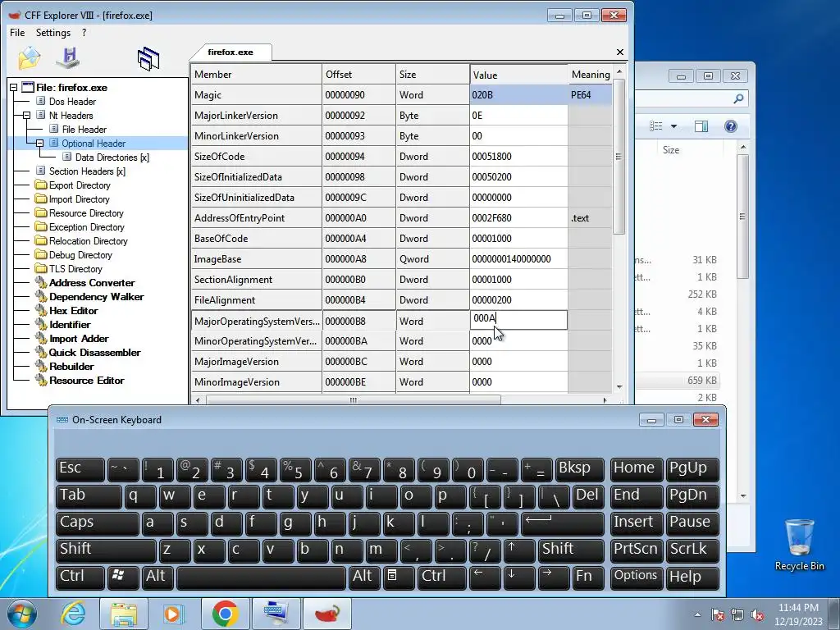This screenshot has height=630, width=840.
Task: Toggle the Fn key on On-Screen Keyboard
Action: pos(588,577)
